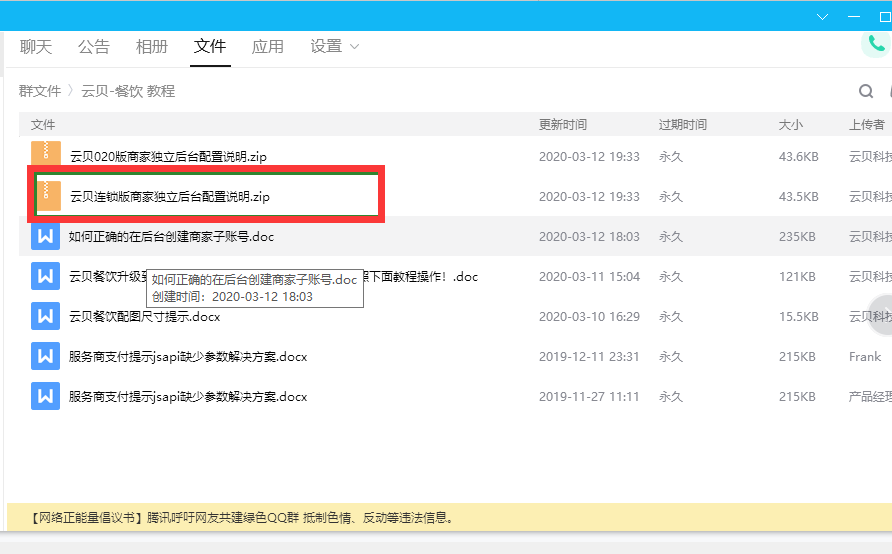Expand the 设置 dropdown menu
The image size is (892, 554).
coord(334,47)
